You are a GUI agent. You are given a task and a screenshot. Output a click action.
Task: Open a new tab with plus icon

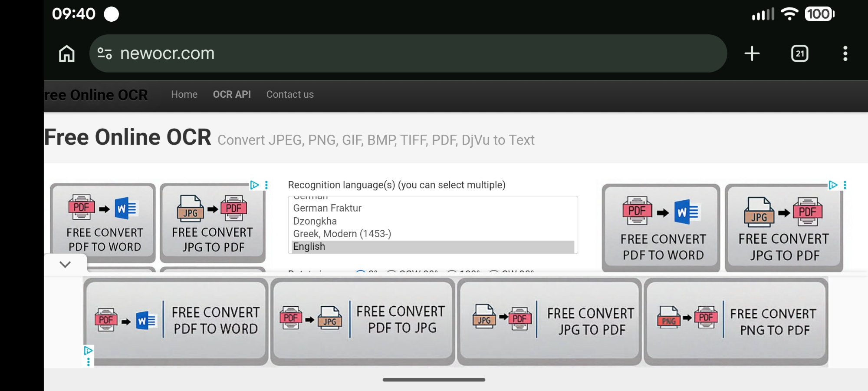(752, 53)
